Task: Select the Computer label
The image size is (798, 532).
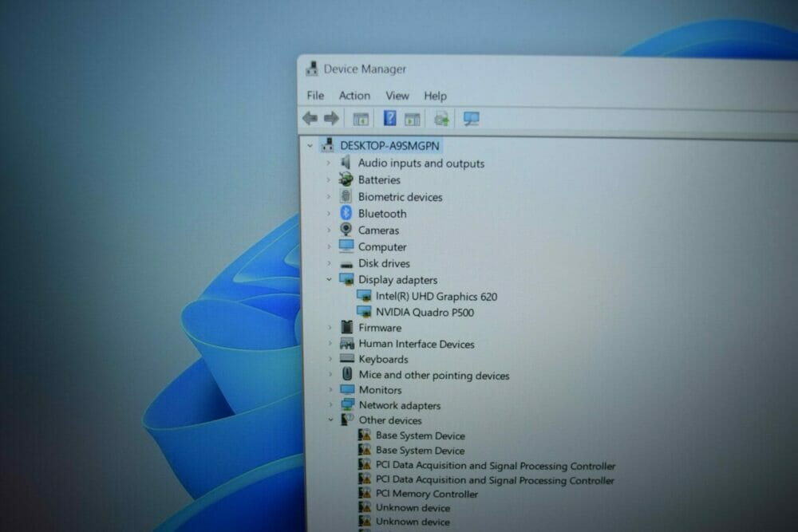Action: pyautogui.click(x=382, y=246)
